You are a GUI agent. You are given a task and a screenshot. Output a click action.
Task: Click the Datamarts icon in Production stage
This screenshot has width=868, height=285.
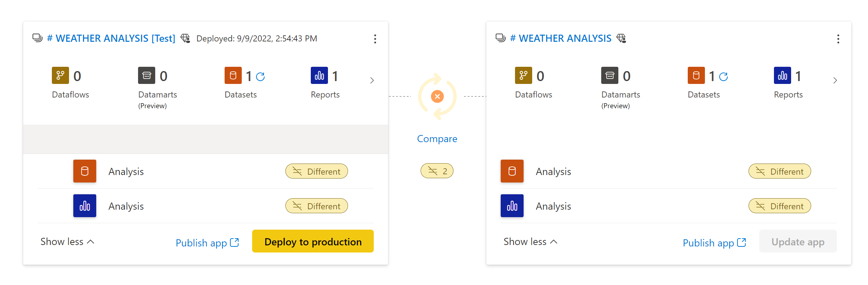(x=609, y=75)
